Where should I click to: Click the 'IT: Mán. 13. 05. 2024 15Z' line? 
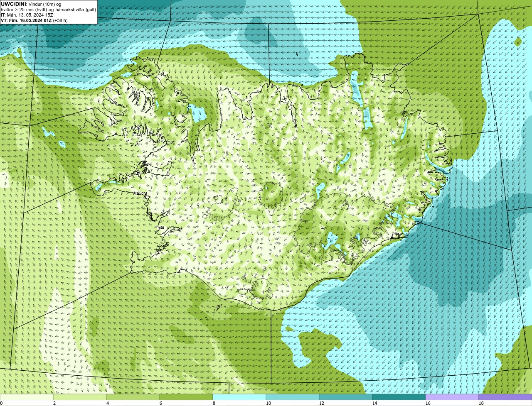pyautogui.click(x=27, y=15)
